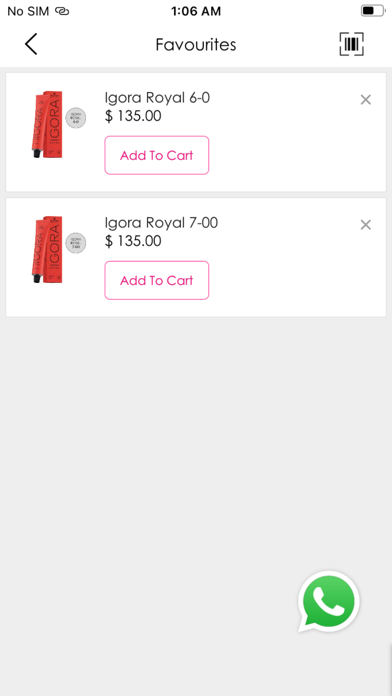Screen dimensions: 392x696
Task: Tap the $135.00 price of Igora Royal 6-0
Action: 133,116
